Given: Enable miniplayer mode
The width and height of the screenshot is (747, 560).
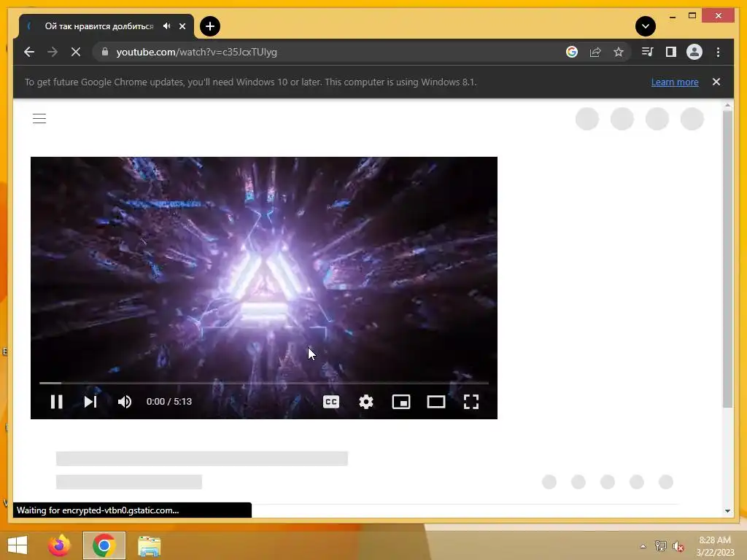Looking at the screenshot, I should tap(401, 402).
